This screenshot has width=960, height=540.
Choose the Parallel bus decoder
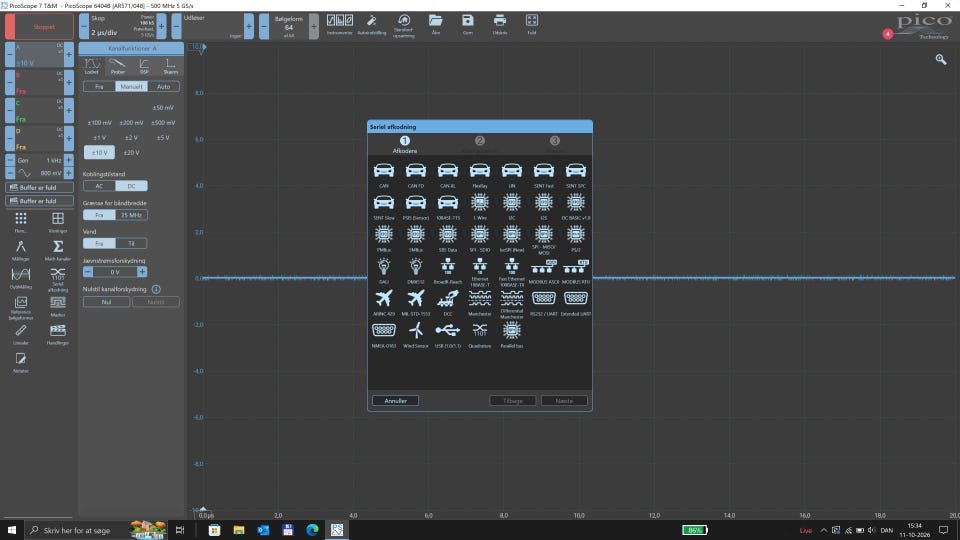(x=512, y=331)
